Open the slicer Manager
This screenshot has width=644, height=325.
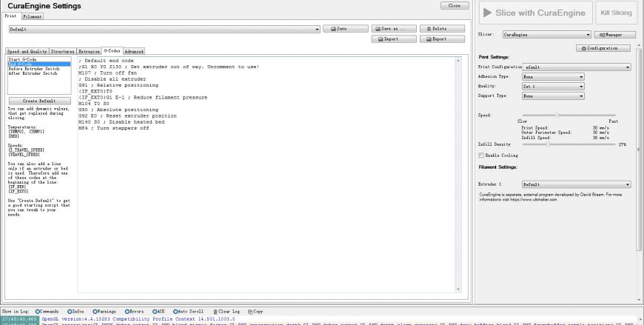615,35
